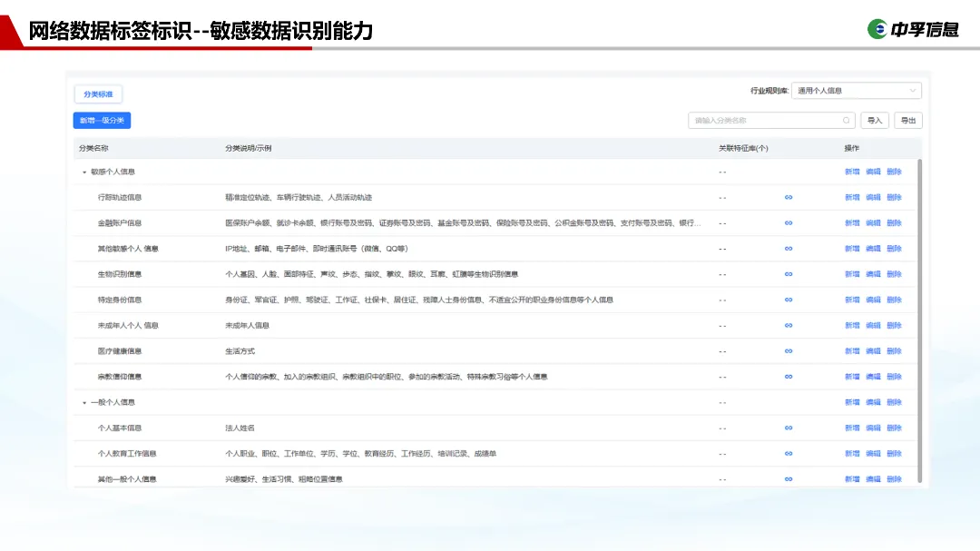Open the 行业规则库 dropdown

click(856, 91)
